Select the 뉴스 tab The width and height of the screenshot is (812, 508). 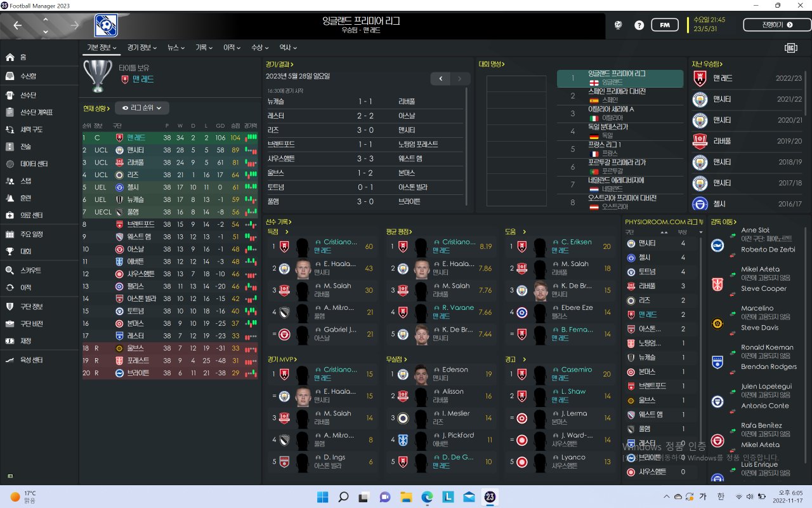[x=176, y=48]
